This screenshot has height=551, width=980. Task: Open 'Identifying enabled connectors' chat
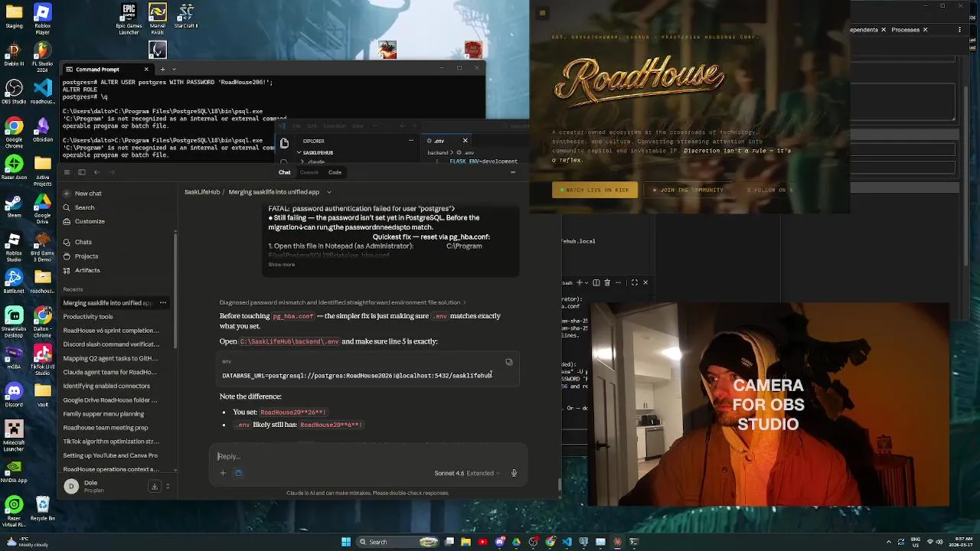[x=106, y=386]
